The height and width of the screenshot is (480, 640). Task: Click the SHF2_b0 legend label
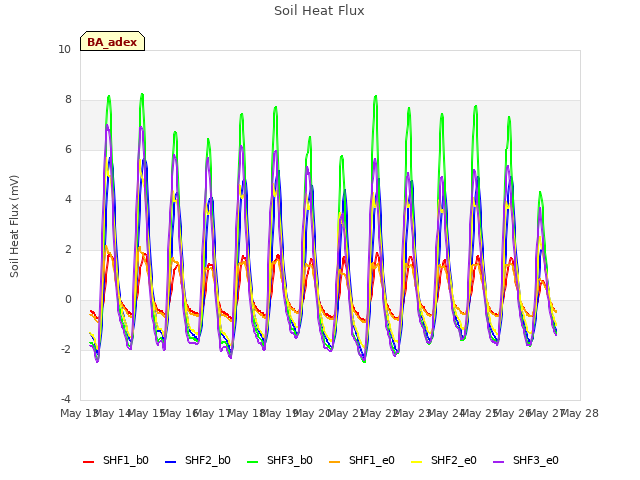[208, 460]
